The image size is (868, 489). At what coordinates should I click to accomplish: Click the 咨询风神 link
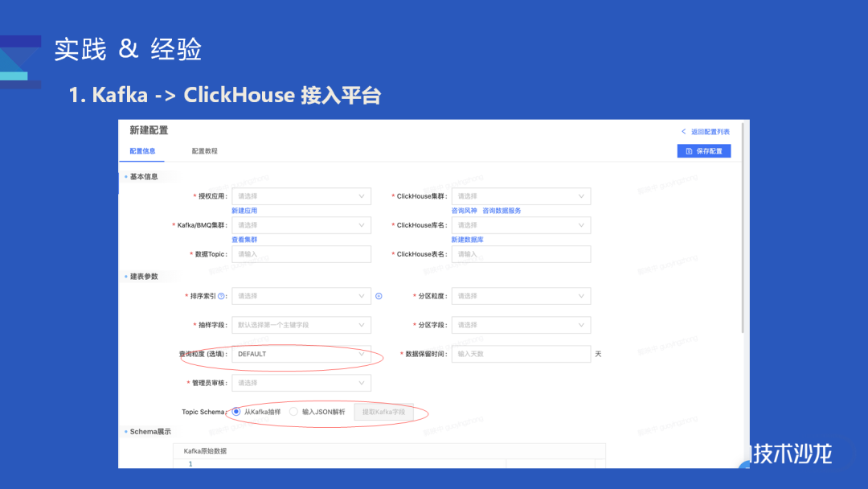[x=464, y=211]
